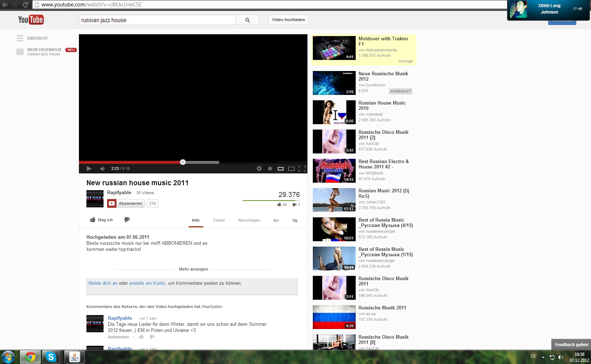Click the dislike thumbs-down button

pyautogui.click(x=127, y=220)
